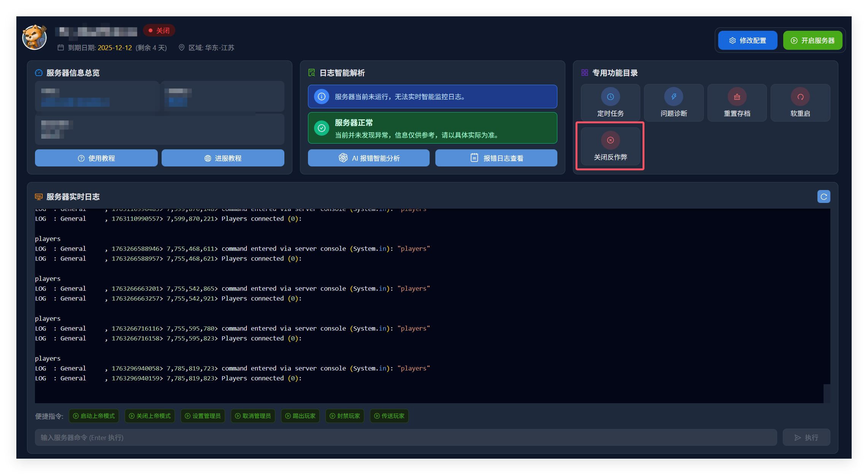
Task: Choose the 传送玩家 quick command
Action: click(389, 416)
